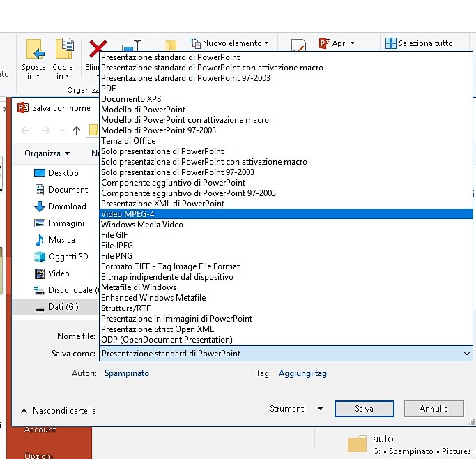This screenshot has height=459, width=476.
Task: Pick File PNG from the format list
Action: click(x=117, y=256)
